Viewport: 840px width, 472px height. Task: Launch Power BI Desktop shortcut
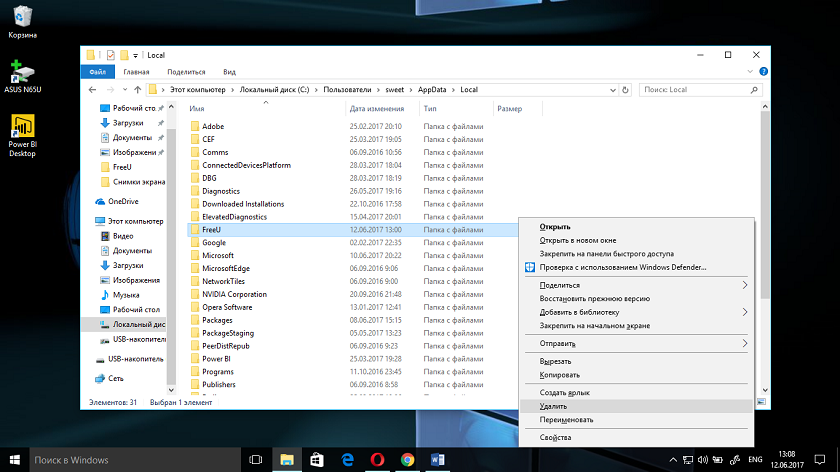coord(22,136)
